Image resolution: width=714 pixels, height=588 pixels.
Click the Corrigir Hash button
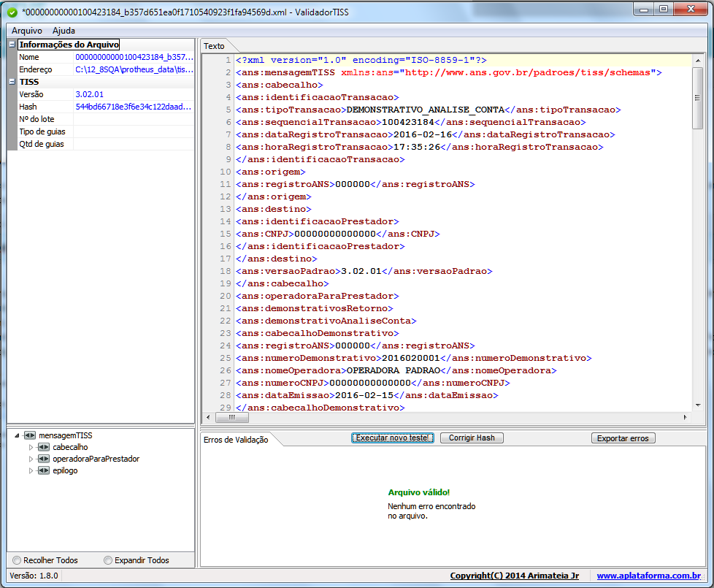coord(472,438)
